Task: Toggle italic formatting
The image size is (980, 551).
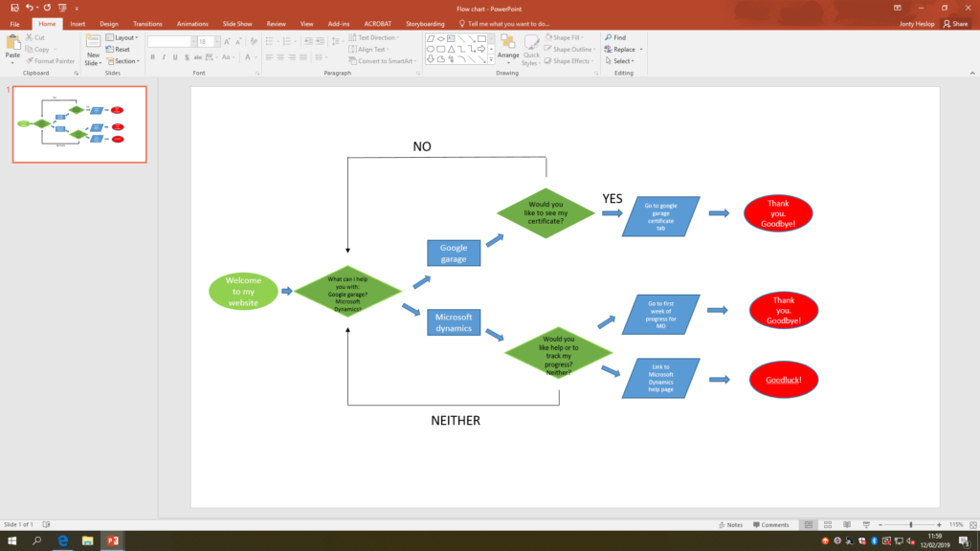Action: [x=164, y=57]
